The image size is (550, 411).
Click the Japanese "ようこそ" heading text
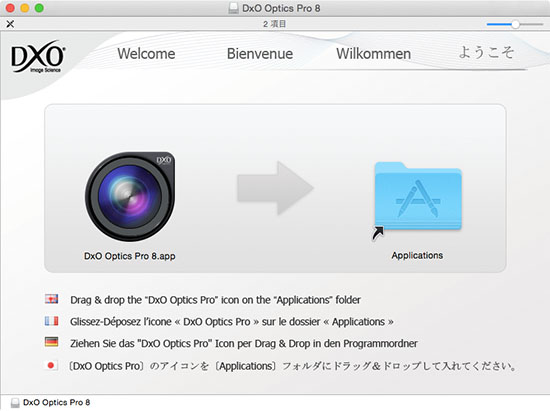point(487,53)
